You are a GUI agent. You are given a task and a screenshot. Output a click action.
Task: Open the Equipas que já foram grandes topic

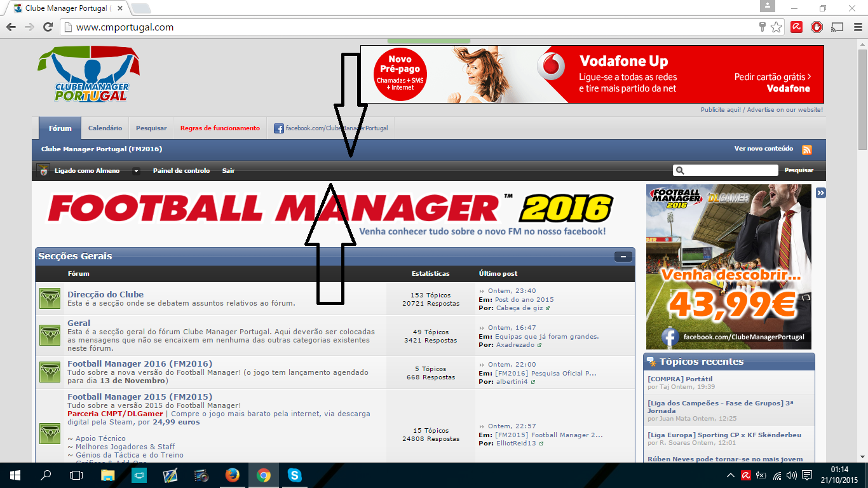click(x=546, y=336)
